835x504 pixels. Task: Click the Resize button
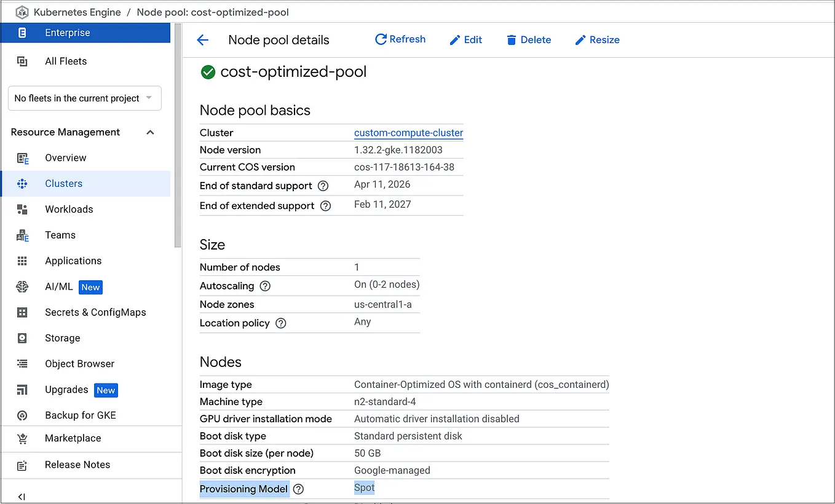[597, 39]
